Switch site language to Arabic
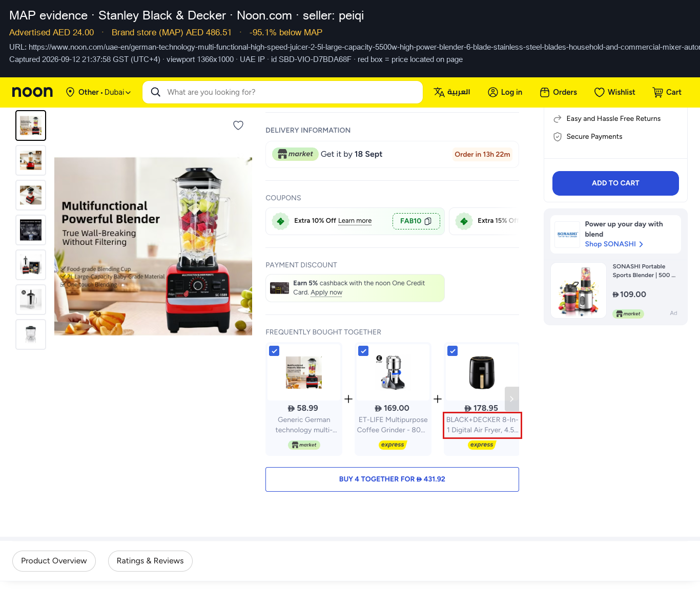 pyautogui.click(x=452, y=92)
